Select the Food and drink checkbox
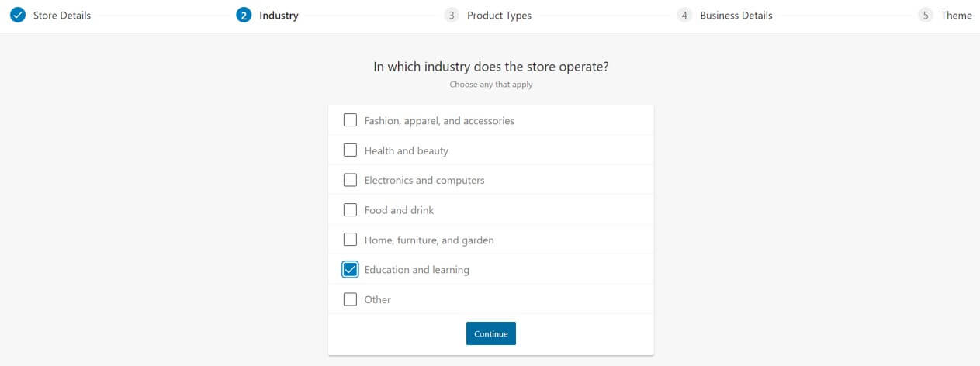The image size is (980, 366). point(350,210)
